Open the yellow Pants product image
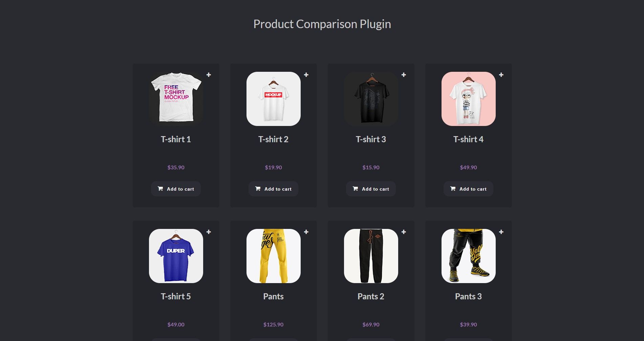Screen dimensions: 644x341 274,256
